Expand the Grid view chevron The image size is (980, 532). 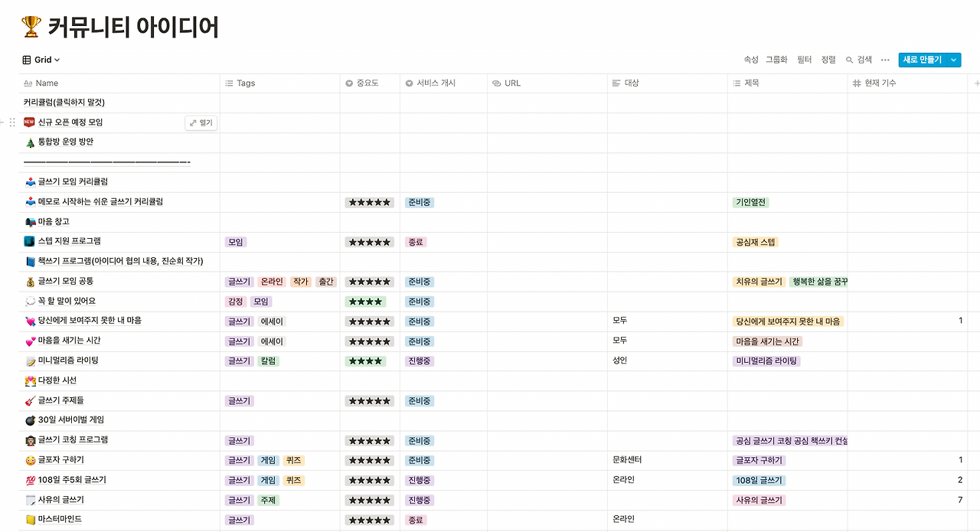coord(56,59)
